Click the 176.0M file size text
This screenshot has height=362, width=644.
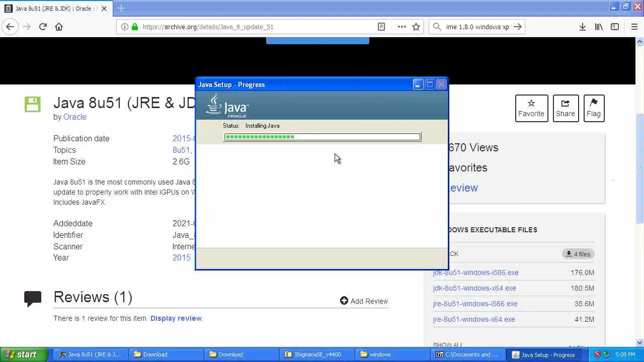(x=582, y=273)
